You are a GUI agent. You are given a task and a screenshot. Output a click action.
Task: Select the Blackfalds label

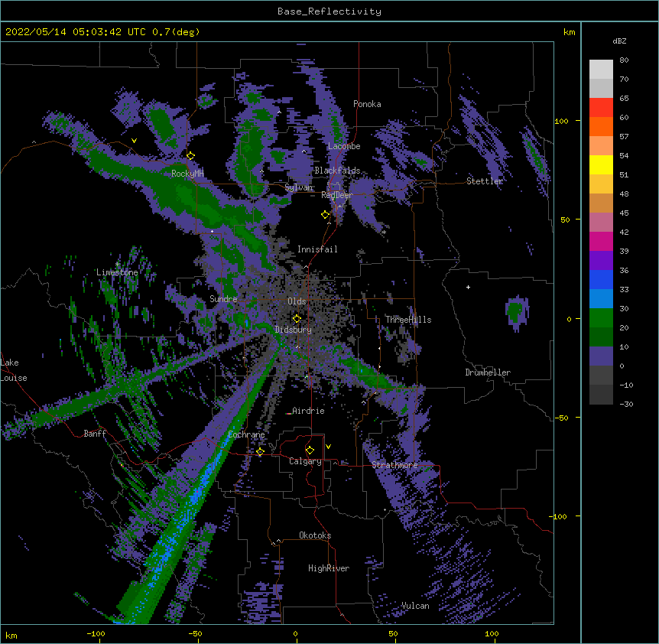point(337,171)
